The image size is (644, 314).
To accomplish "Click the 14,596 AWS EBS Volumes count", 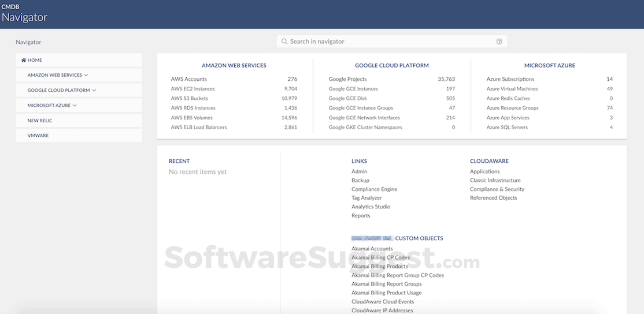I will [x=289, y=118].
